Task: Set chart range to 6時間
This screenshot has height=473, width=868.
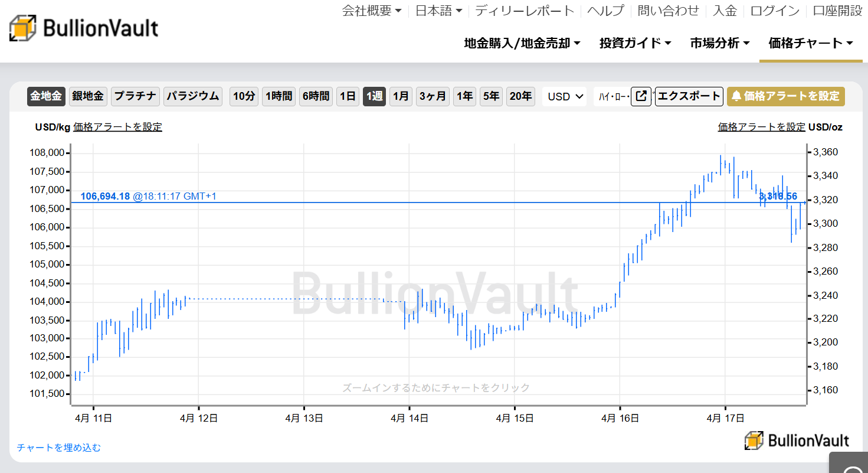Action: [316, 96]
